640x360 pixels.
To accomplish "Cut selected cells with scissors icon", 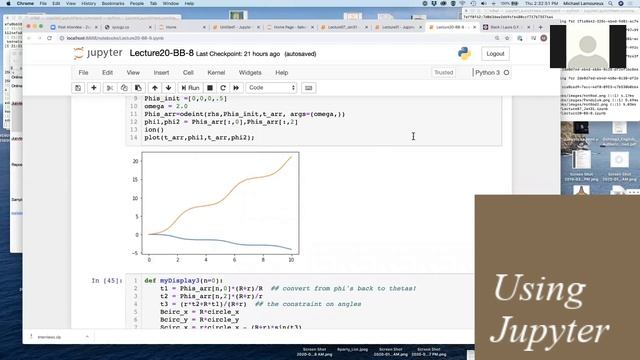I will coord(110,88).
